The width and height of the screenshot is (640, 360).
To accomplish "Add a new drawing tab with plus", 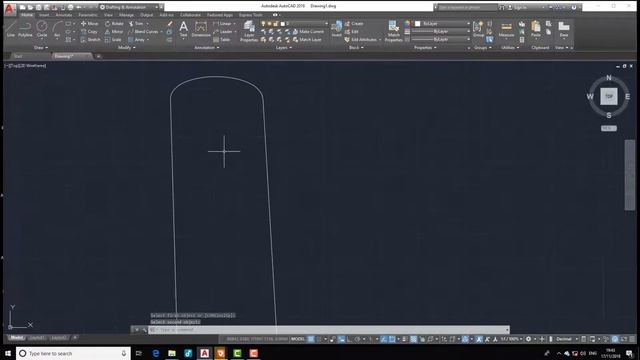I will (98, 56).
